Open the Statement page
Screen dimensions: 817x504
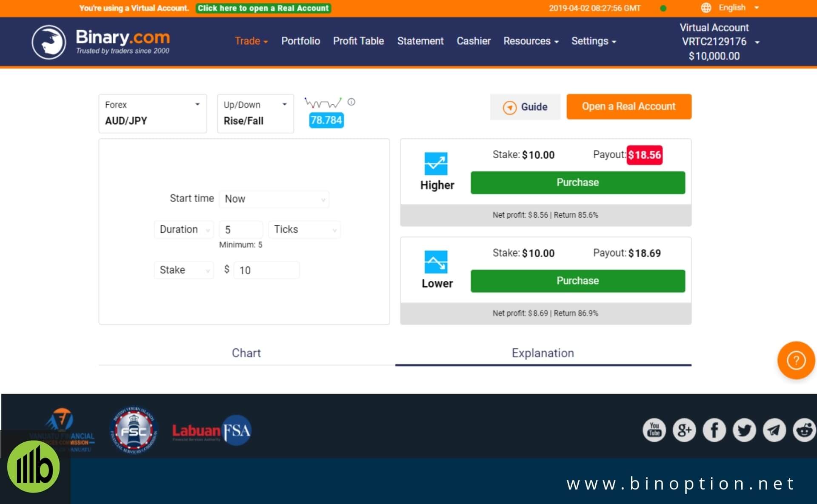point(420,41)
